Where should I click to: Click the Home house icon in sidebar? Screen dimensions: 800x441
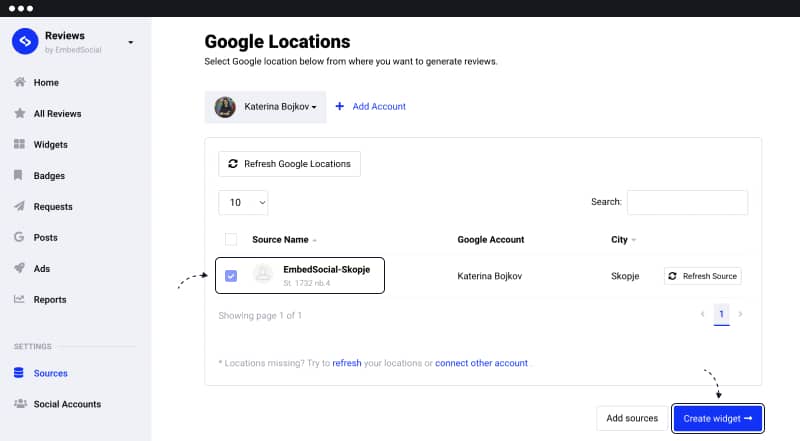(19, 82)
